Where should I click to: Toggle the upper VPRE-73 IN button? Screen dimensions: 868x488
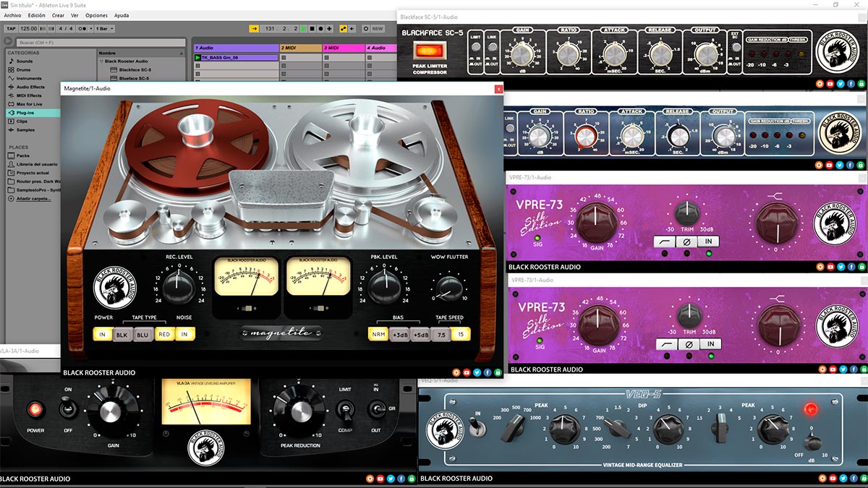pos(708,241)
